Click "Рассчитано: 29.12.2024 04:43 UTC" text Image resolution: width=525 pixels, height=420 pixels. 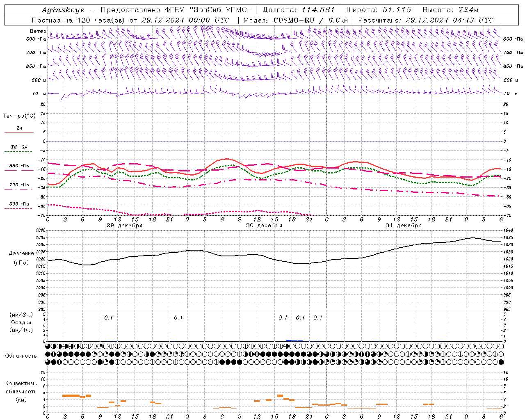(x=426, y=20)
